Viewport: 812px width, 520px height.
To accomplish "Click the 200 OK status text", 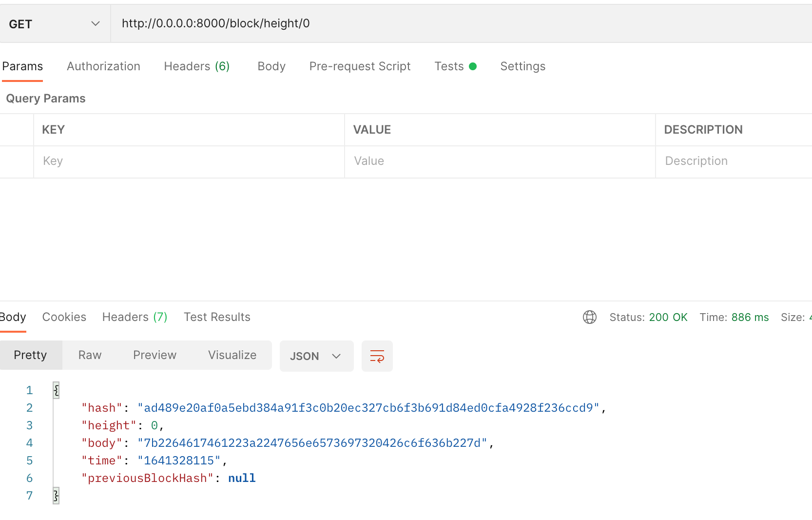I will click(668, 317).
